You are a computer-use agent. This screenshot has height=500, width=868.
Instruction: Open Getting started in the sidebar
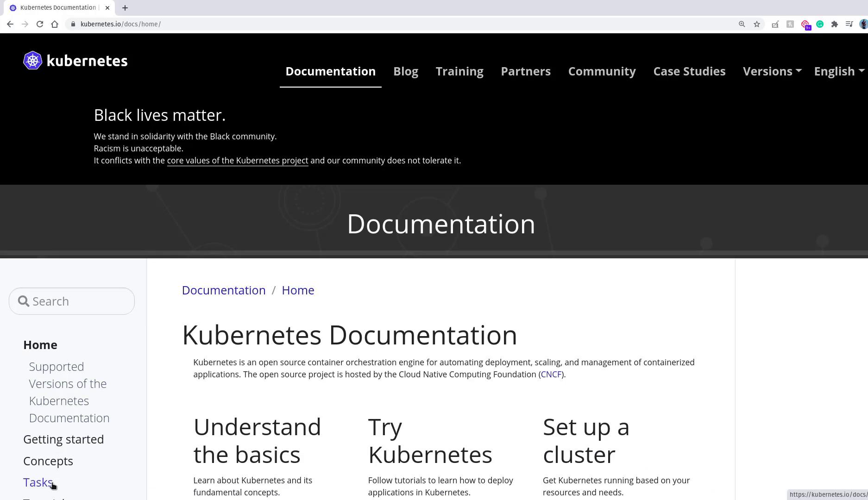[63, 439]
